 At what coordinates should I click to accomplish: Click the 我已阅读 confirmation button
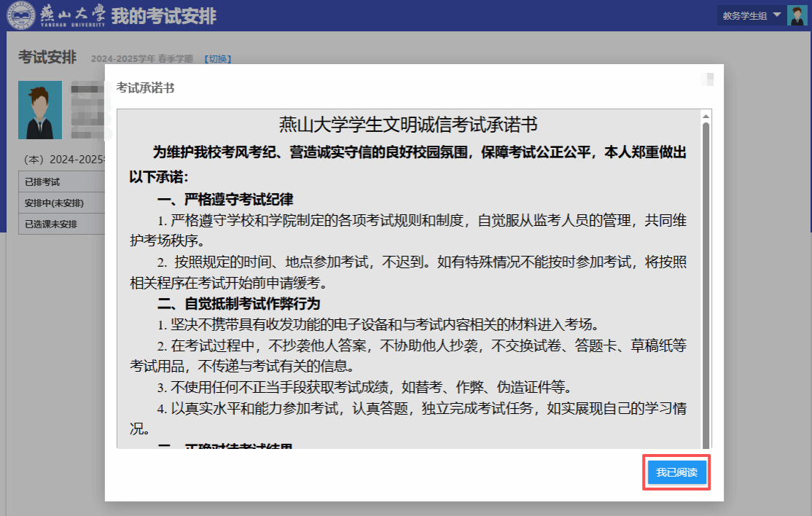[676, 473]
